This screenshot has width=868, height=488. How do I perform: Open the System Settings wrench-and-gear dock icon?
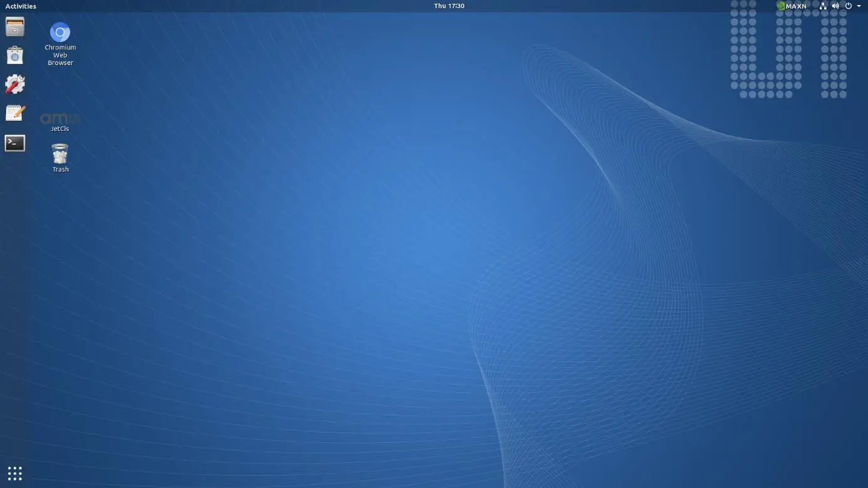click(x=15, y=85)
